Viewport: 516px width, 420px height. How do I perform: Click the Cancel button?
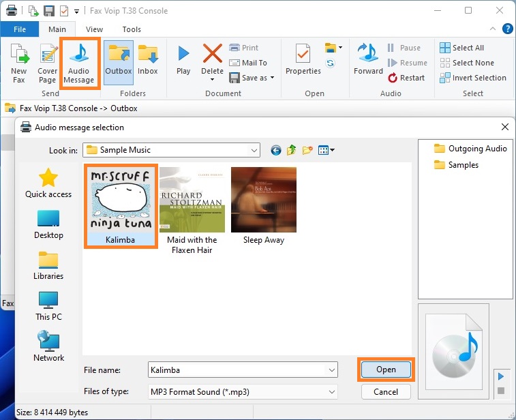386,391
